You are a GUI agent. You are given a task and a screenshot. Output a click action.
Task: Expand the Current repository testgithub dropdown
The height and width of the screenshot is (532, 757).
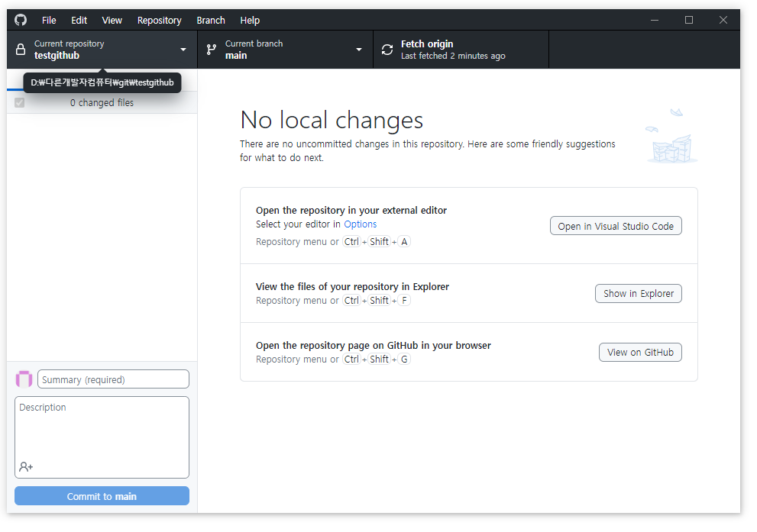(x=102, y=49)
